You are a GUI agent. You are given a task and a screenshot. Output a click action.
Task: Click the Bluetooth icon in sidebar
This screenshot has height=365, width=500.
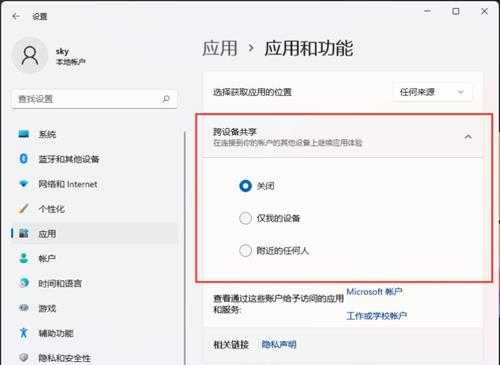pyautogui.click(x=23, y=159)
